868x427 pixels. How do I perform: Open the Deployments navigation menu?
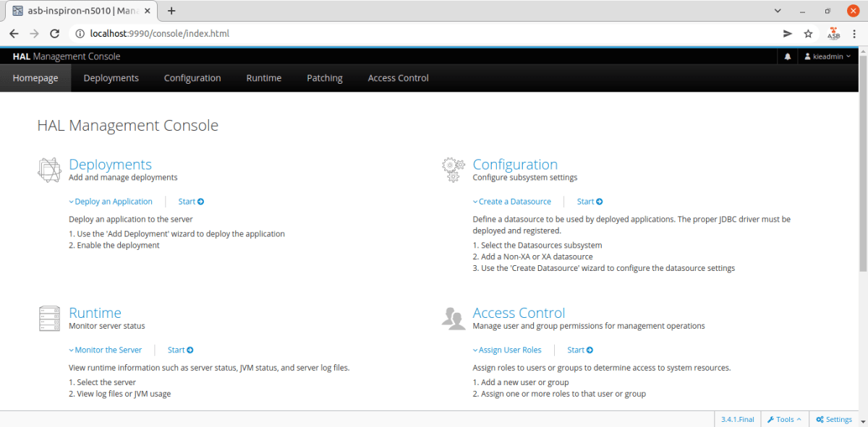click(x=111, y=77)
